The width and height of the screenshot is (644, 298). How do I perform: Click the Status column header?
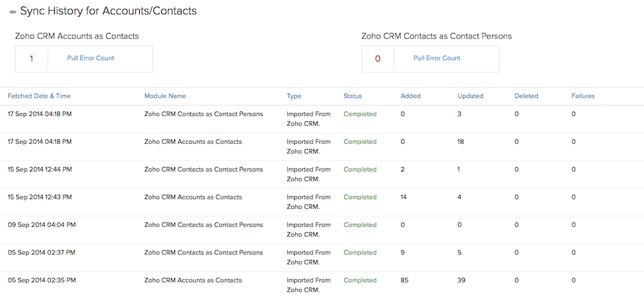353,96
